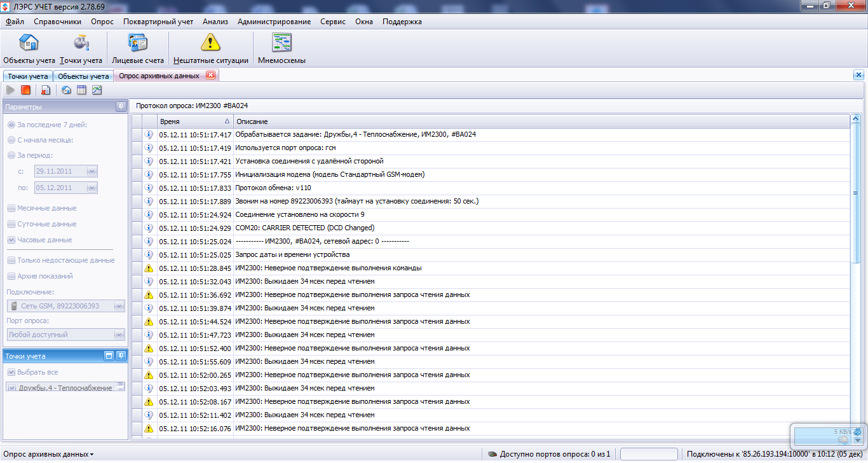Open the Справочники menu
This screenshot has height=463, width=868.
click(x=58, y=22)
